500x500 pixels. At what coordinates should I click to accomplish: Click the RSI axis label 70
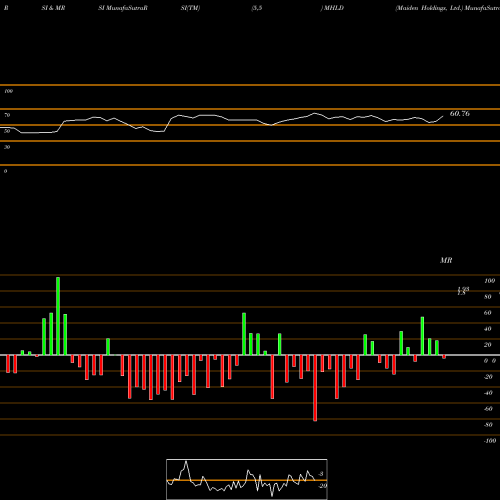click(x=7, y=115)
